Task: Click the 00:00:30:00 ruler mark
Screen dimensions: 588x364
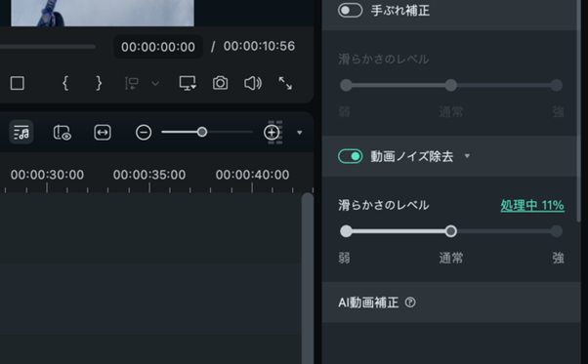Action: click(47, 175)
